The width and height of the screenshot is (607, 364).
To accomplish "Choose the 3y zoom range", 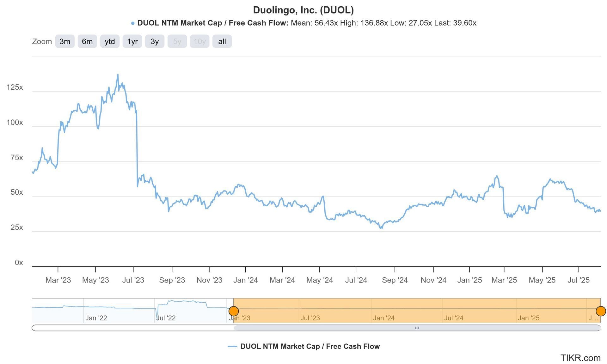I will 155,41.
